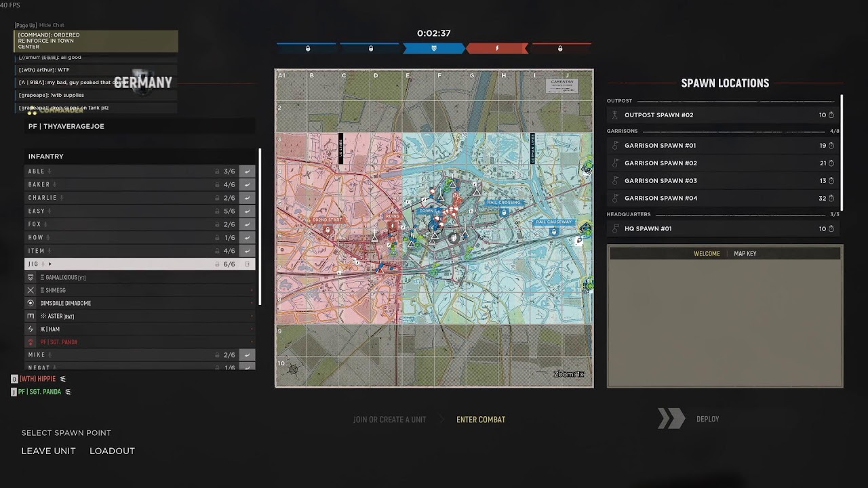Collapse the Jig squad member list
Screen dimensions: 868x488
[x=50, y=264]
